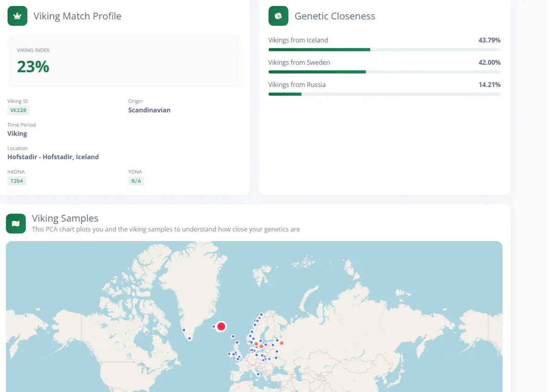
Task: Click the map icon beside Viking Samples
Action: [x=16, y=224]
